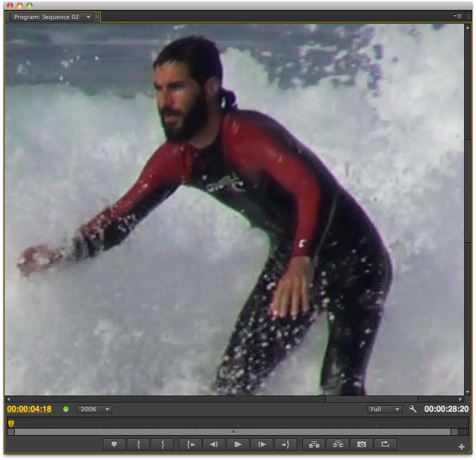Open the 200% zoom level dropdown

tap(94, 409)
